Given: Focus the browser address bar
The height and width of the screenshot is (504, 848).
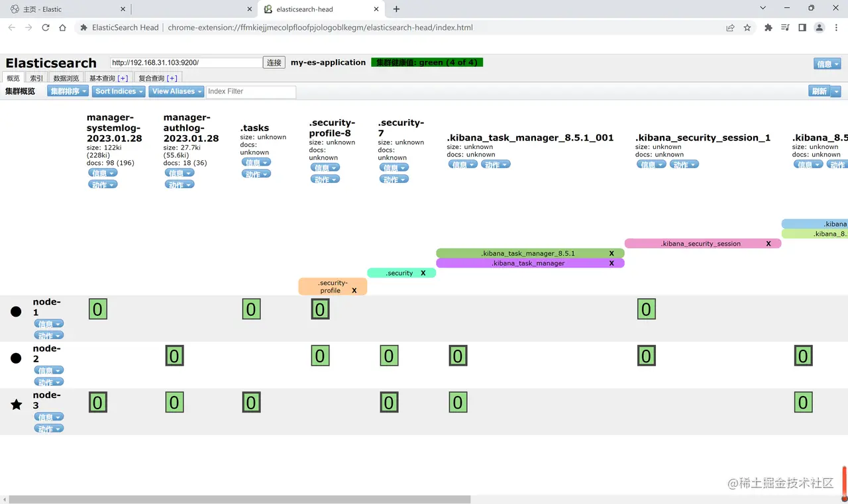Looking at the screenshot, I should tap(397, 28).
